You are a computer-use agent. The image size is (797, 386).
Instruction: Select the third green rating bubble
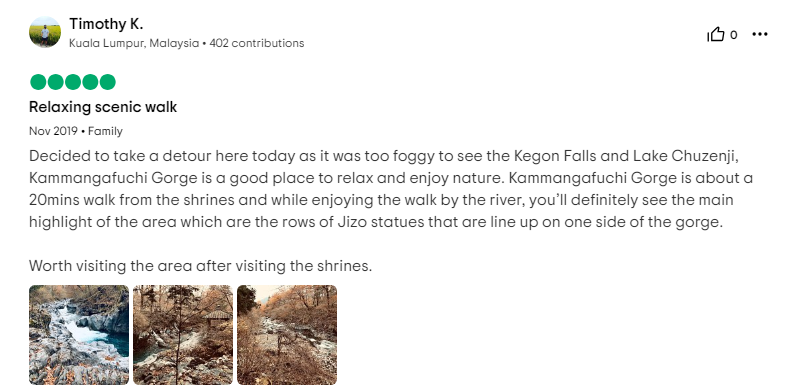tap(73, 82)
